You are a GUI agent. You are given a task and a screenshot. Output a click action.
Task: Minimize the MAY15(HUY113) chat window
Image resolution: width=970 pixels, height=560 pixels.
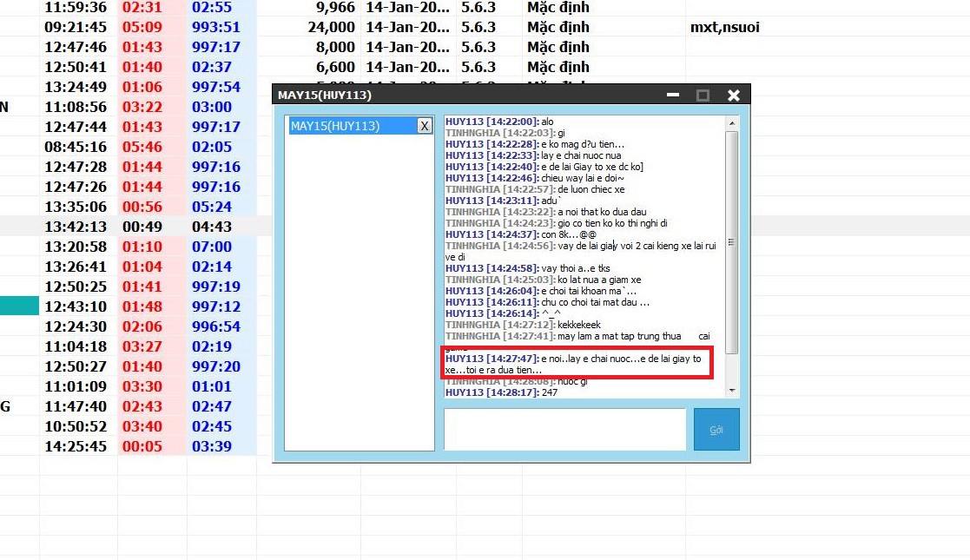click(673, 95)
